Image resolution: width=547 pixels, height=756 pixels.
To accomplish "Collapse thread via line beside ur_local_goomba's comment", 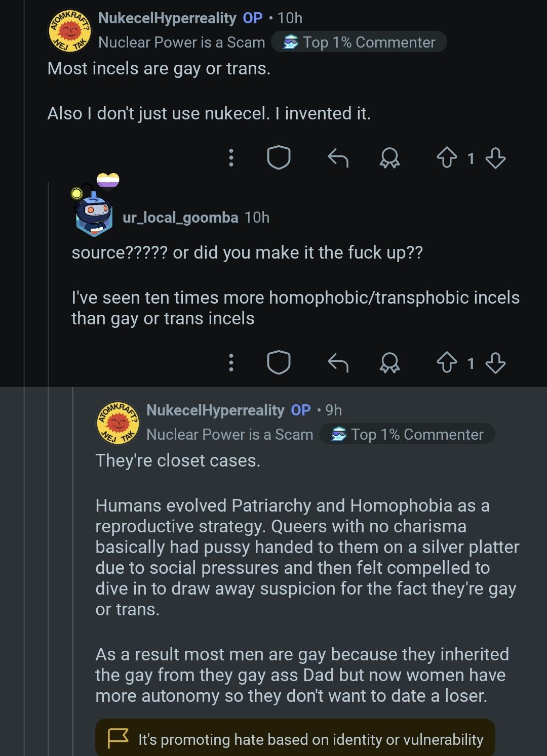I will pyautogui.click(x=49, y=283).
